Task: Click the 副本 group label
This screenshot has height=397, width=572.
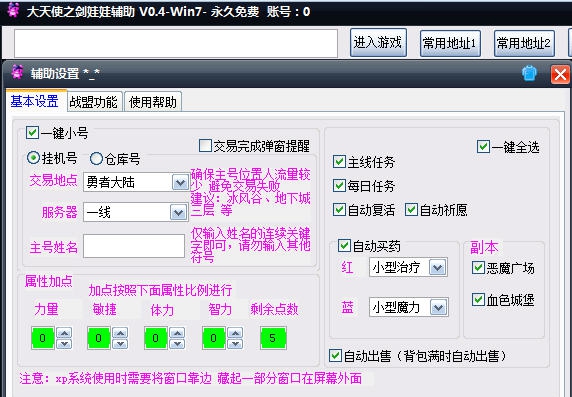Action: [484, 247]
